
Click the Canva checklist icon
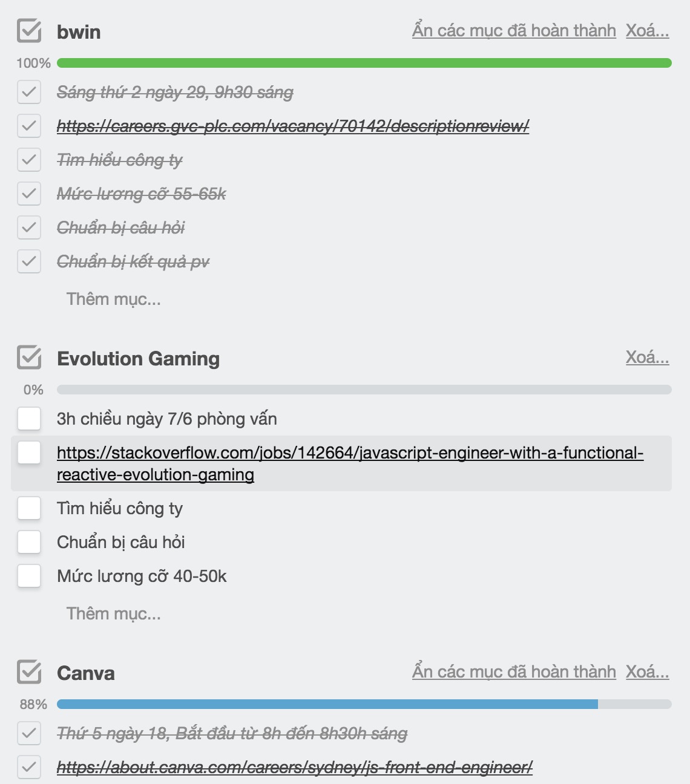click(x=29, y=673)
